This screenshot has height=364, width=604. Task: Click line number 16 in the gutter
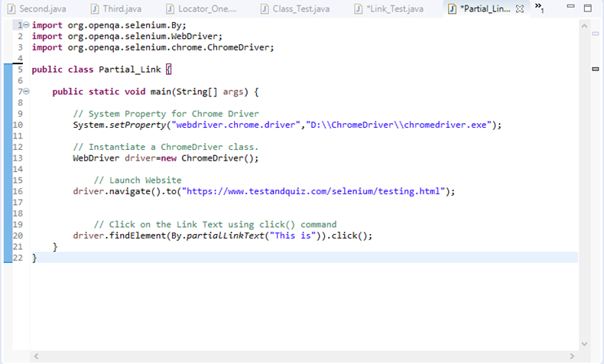tap(18, 191)
